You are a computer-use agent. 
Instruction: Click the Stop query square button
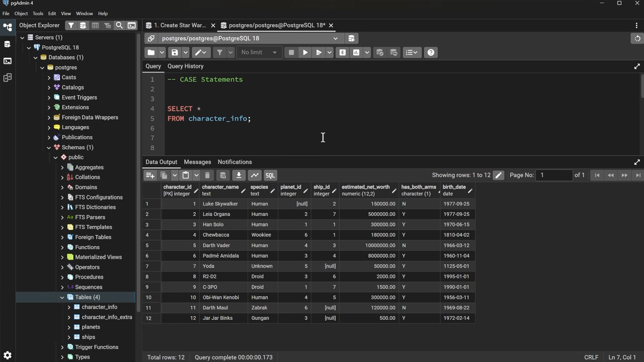[291, 52]
